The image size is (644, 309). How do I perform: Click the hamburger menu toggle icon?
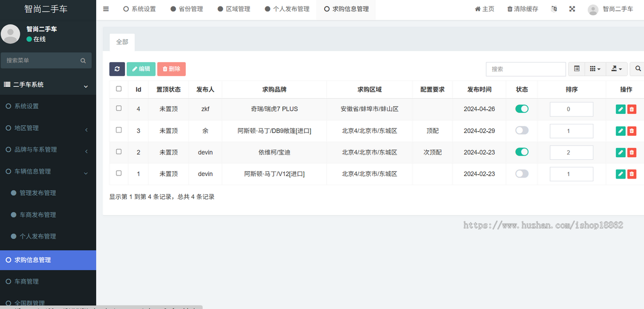point(106,9)
